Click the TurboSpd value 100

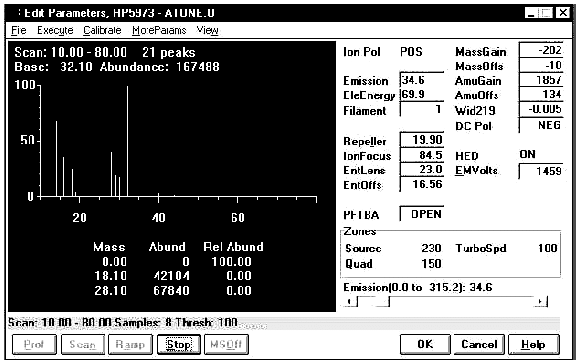(x=548, y=248)
